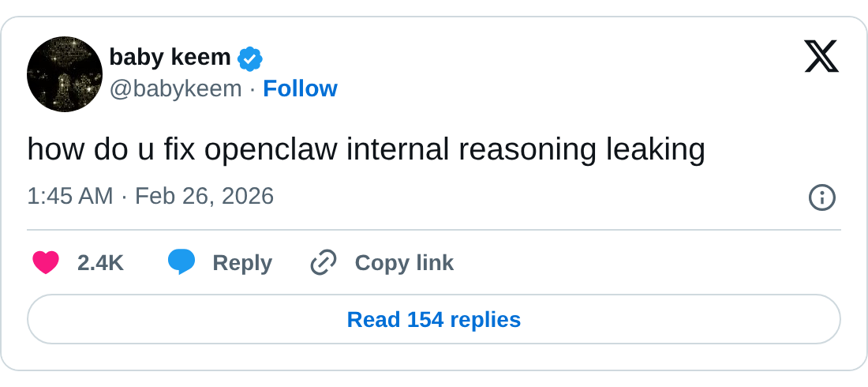
Task: Click the blue reply speech bubble icon
Action: (x=181, y=262)
